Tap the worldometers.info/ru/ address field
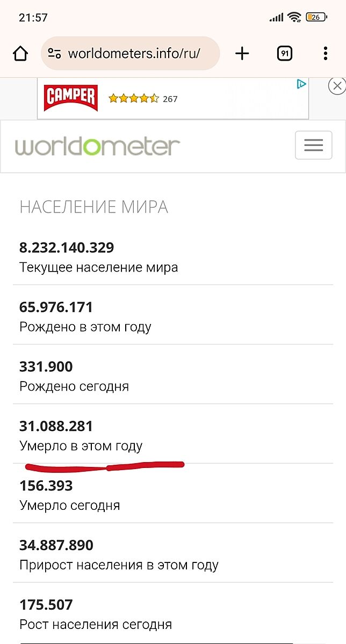 coord(134,54)
